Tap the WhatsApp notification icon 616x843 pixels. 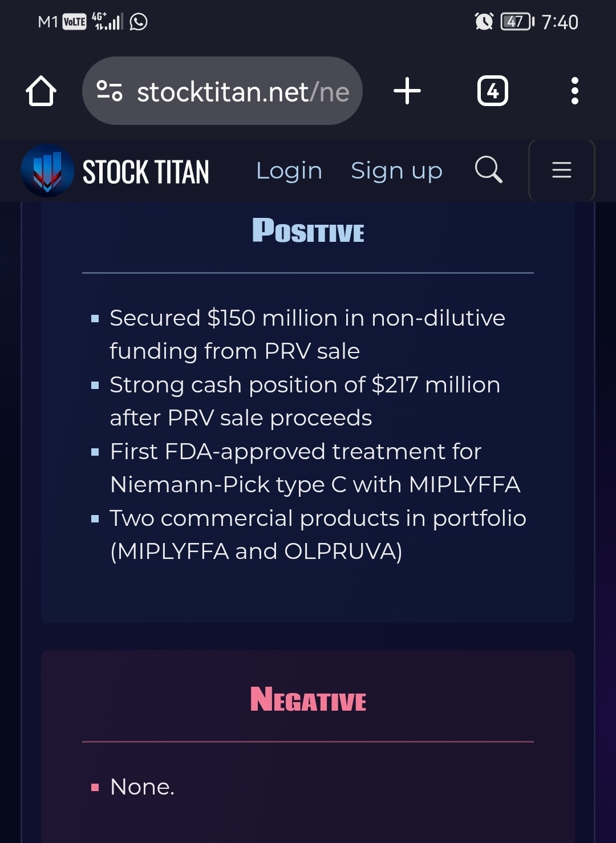pyautogui.click(x=139, y=22)
